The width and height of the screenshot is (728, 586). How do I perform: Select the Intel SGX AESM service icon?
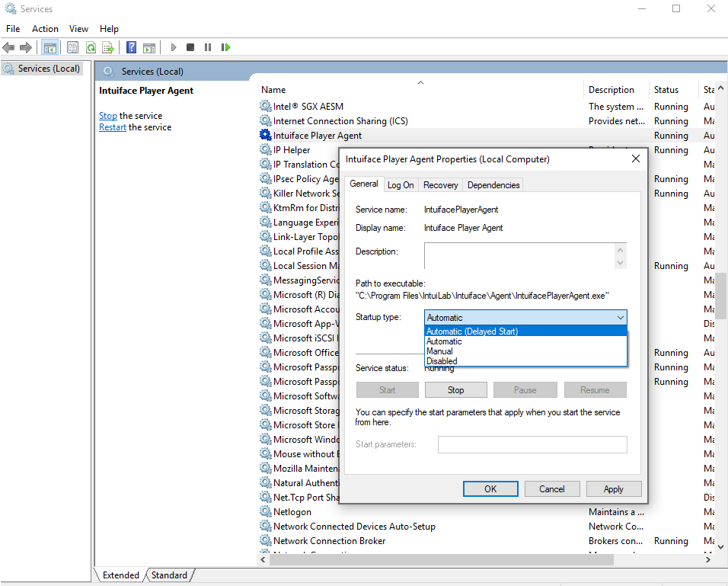266,106
